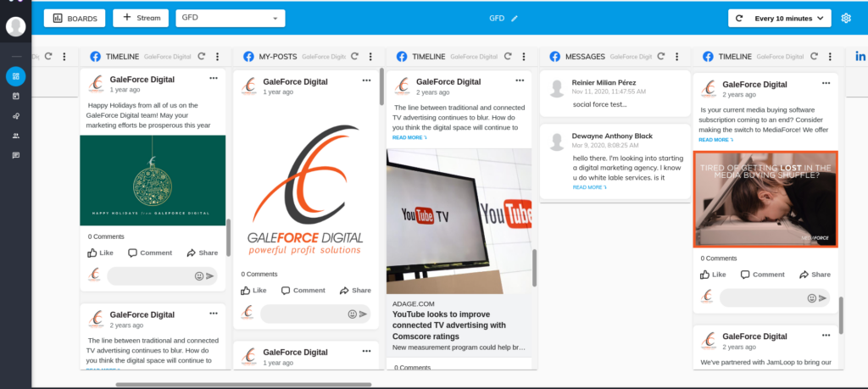Open the active boards dashboard sidebar icon
868x389 pixels.
pos(15,75)
